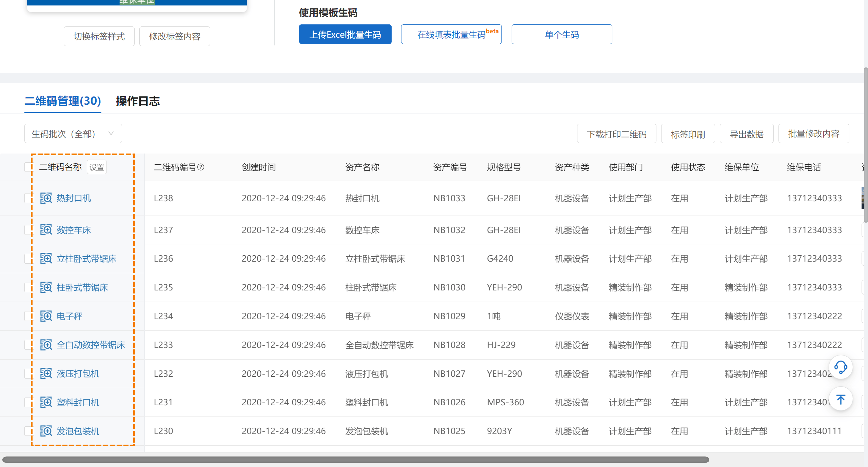Click the horizontal scrollbar at table bottom
The image size is (868, 467).
(x=355, y=460)
